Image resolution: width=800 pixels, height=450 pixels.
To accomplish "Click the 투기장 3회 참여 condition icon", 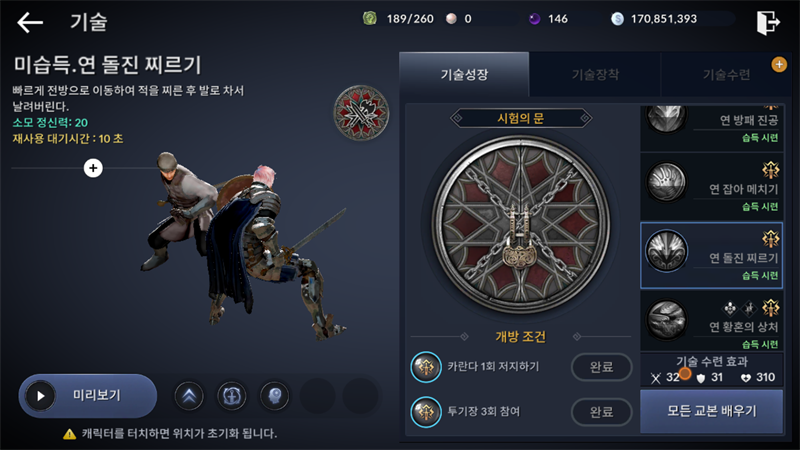I will (x=426, y=412).
